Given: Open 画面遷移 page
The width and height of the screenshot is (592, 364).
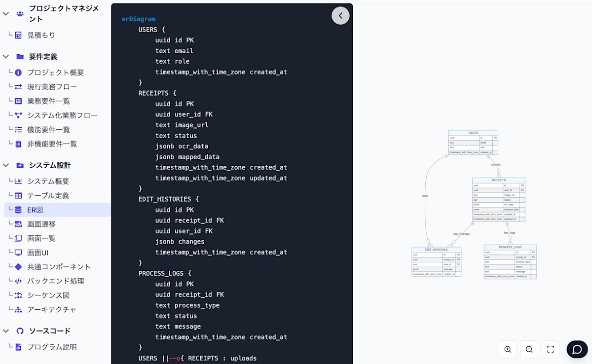Looking at the screenshot, I should 41,224.
